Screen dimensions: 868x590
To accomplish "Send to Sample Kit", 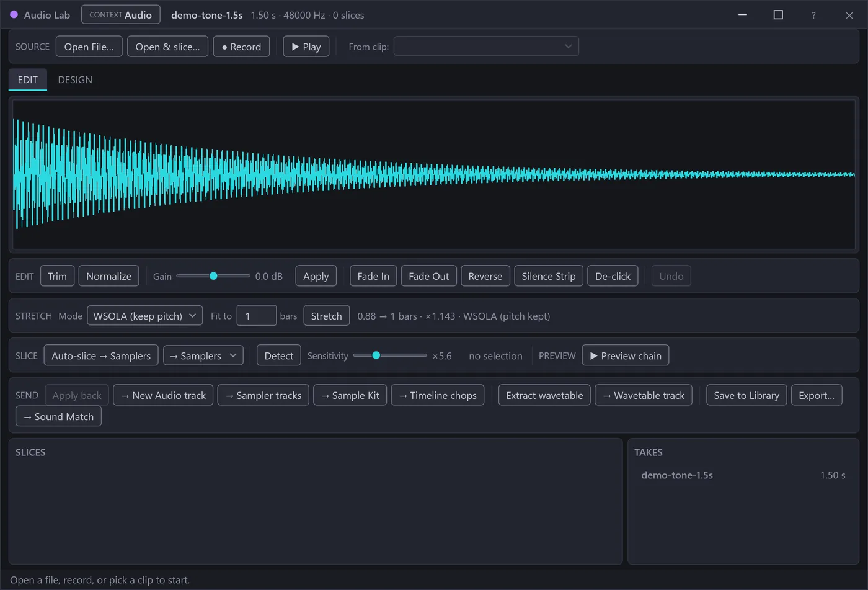I will [x=350, y=395].
